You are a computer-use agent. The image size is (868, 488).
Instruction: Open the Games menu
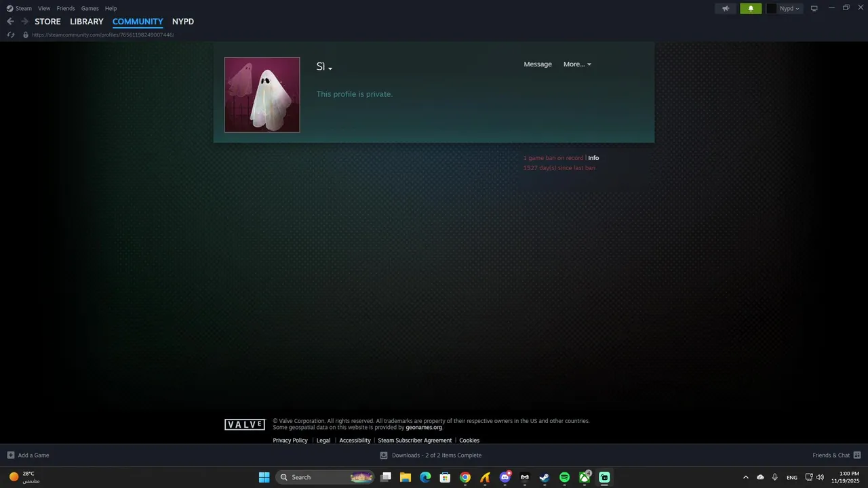coord(90,8)
